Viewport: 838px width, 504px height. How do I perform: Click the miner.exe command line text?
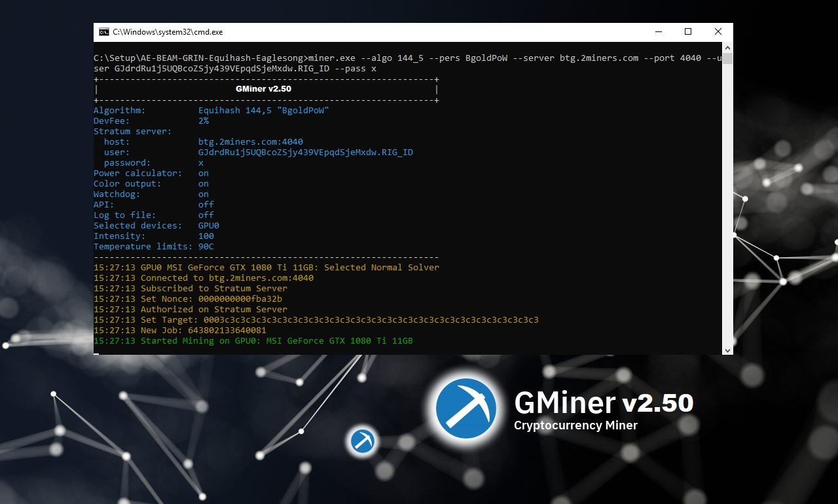pos(408,63)
